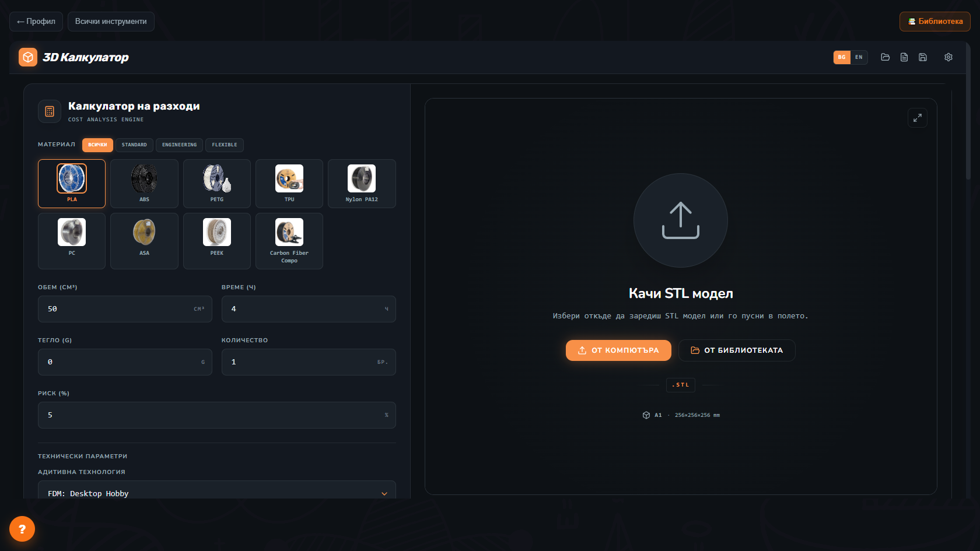Filter materials by FLEXIBLE
Screen dimensions: 980x551
tap(225, 145)
